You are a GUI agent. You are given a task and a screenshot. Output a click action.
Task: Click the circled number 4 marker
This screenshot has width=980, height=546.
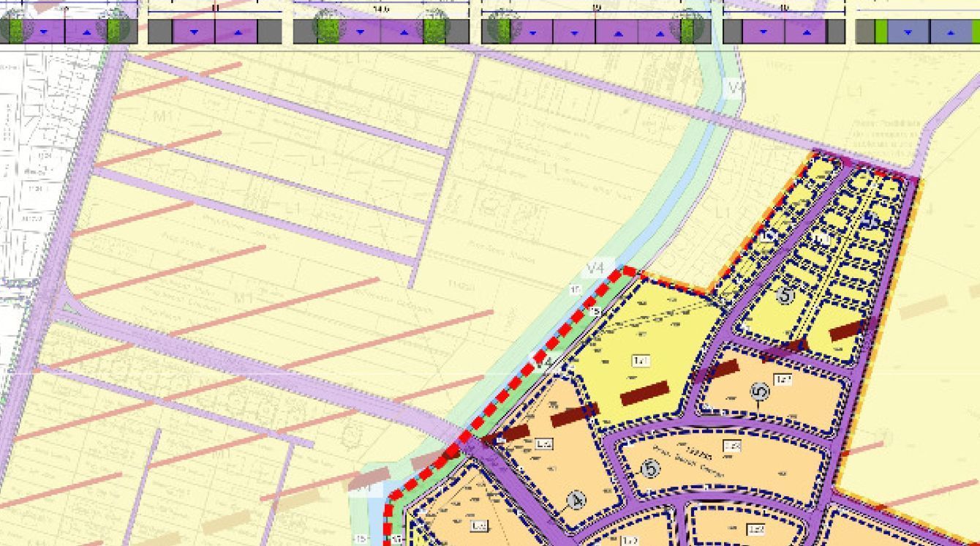pyautogui.click(x=576, y=501)
